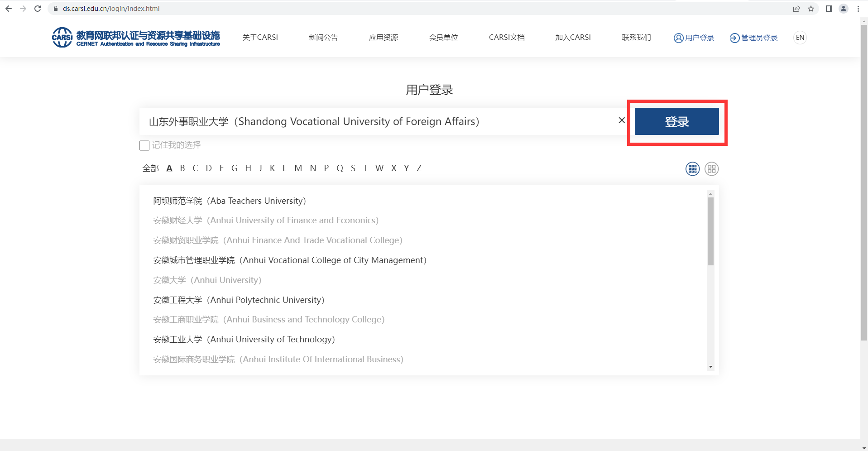The width and height of the screenshot is (868, 451).
Task: Filter list by letter Y
Action: coord(407,168)
